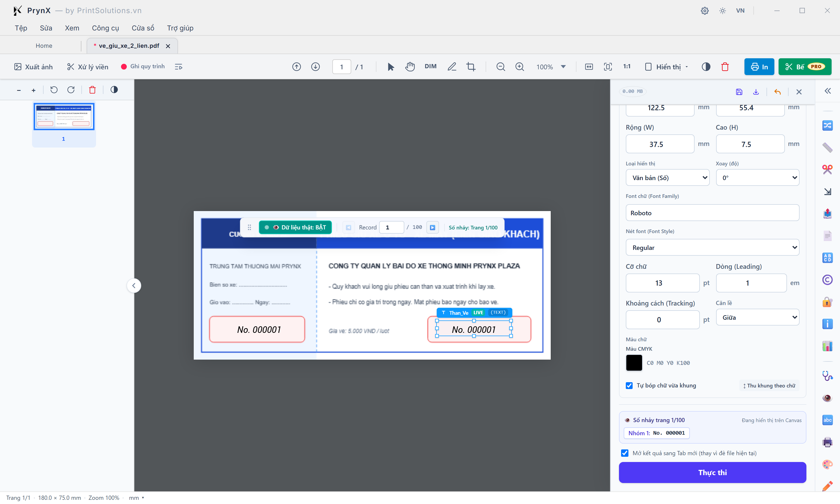Go to next page down arrow
The width and height of the screenshot is (840, 504).
pyautogui.click(x=316, y=67)
